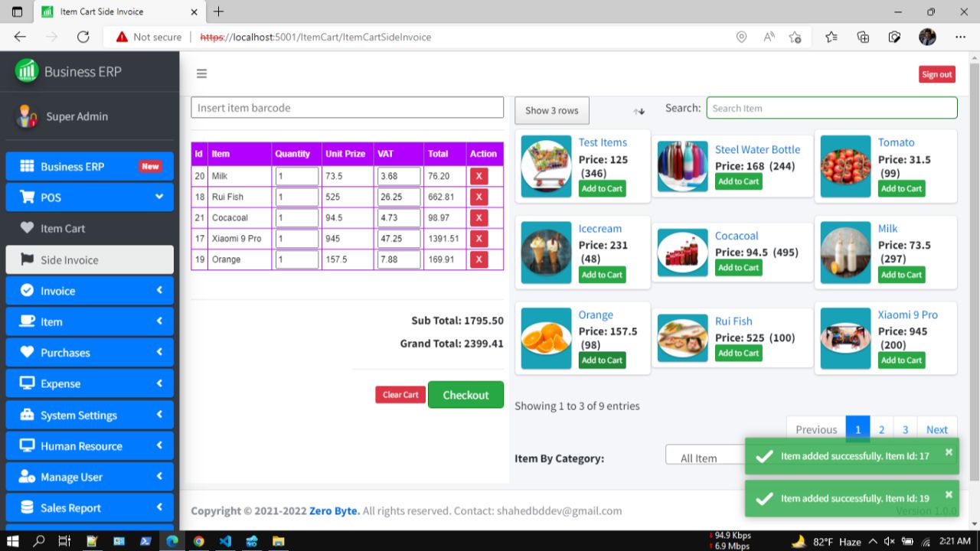Open Item Cart from the sidebar
980x551 pixels.
point(61,228)
